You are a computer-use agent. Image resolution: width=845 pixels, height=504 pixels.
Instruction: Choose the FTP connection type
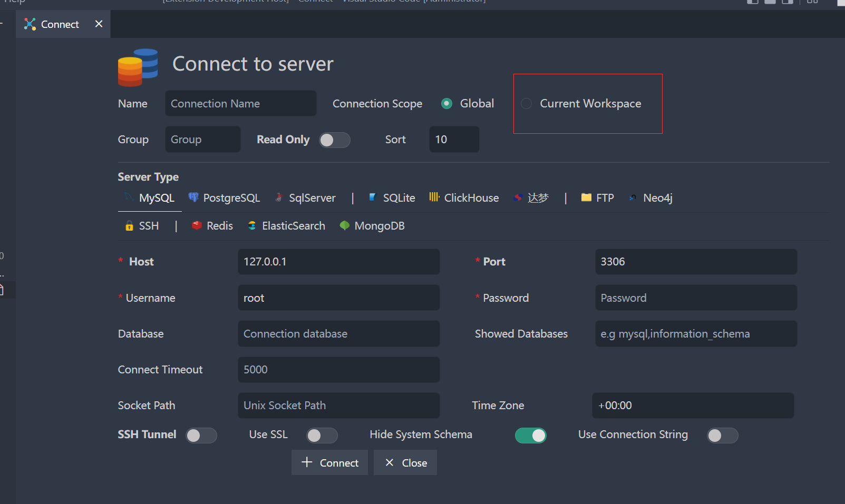pos(604,197)
